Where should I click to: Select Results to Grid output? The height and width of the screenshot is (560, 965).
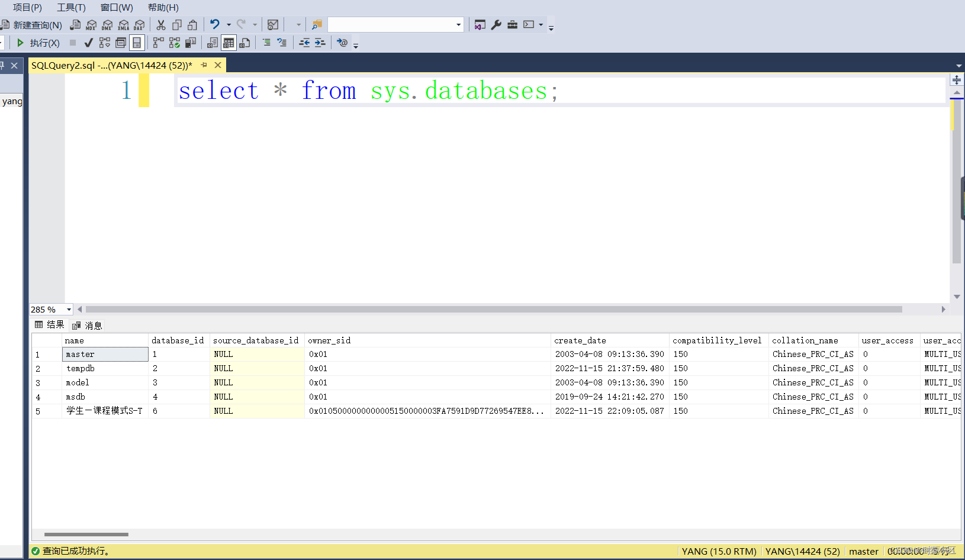click(229, 43)
